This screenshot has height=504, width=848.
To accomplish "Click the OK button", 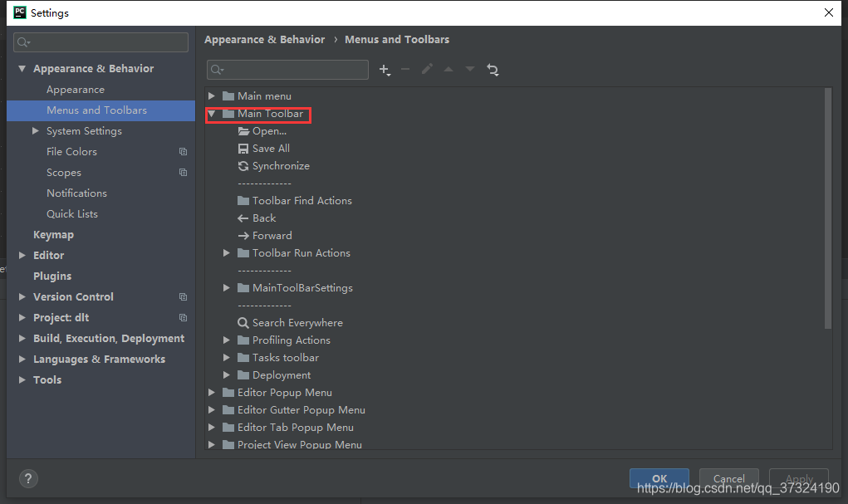I will click(659, 478).
